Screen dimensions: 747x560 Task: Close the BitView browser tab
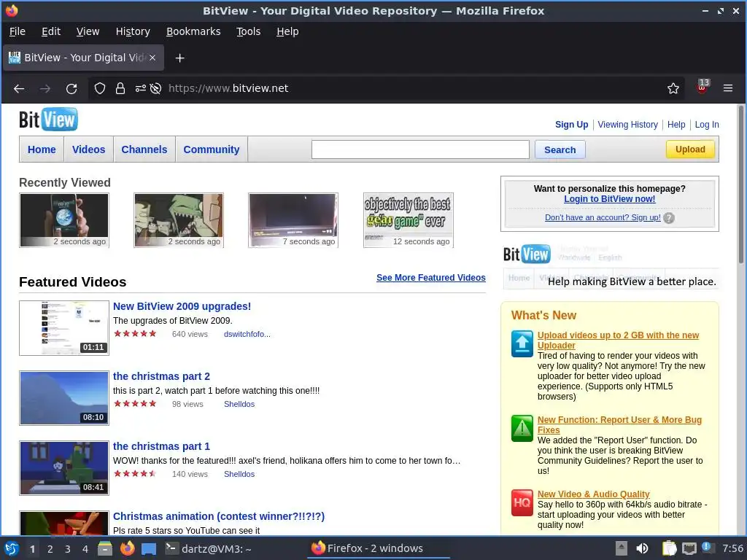pos(152,58)
